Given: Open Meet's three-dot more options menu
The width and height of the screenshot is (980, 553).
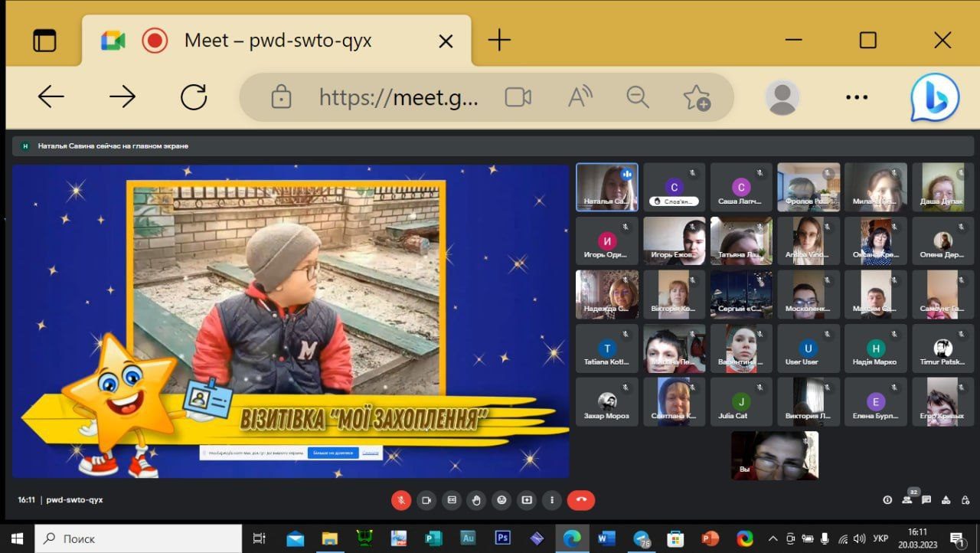Looking at the screenshot, I should tap(552, 500).
